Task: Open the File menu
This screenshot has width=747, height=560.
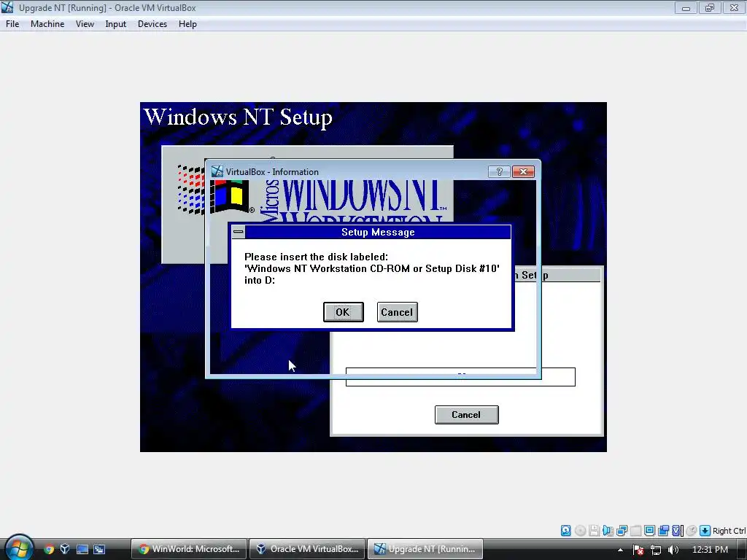Action: pos(12,24)
